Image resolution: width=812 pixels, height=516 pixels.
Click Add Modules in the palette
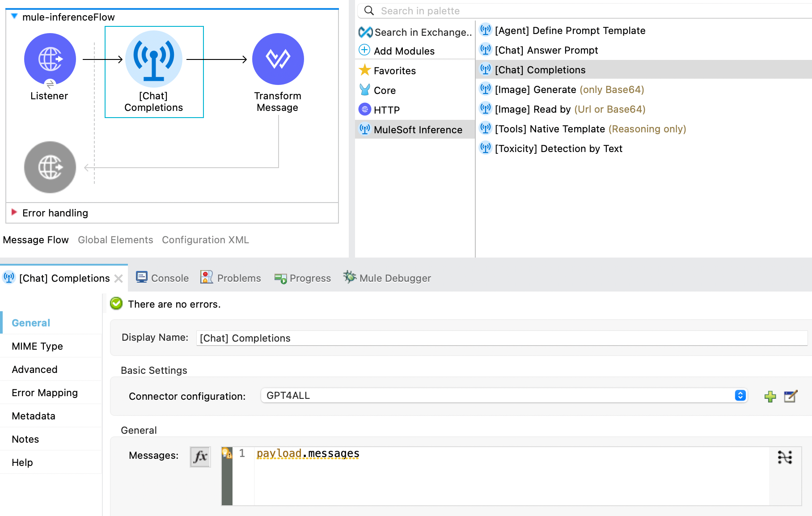click(x=397, y=51)
